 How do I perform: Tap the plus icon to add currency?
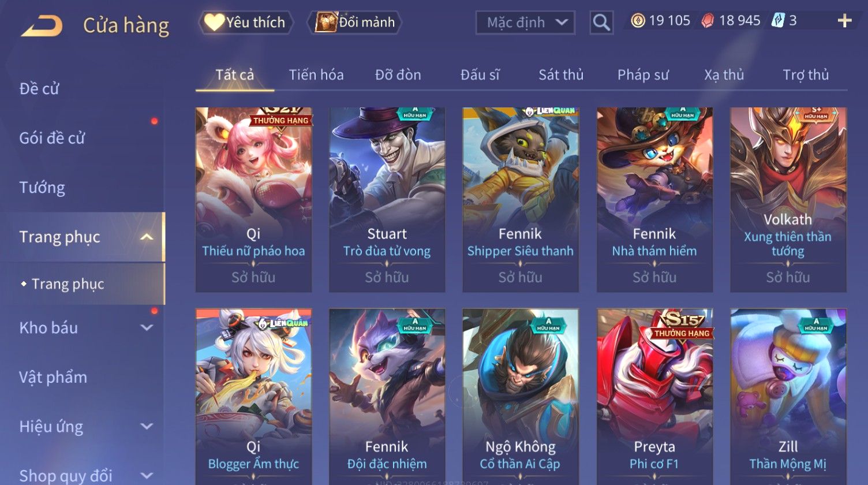[844, 21]
